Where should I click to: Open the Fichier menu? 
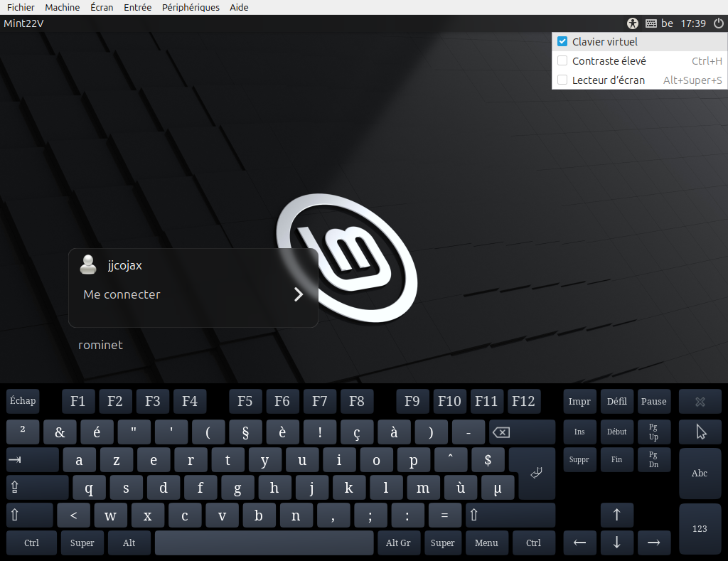[21, 7]
